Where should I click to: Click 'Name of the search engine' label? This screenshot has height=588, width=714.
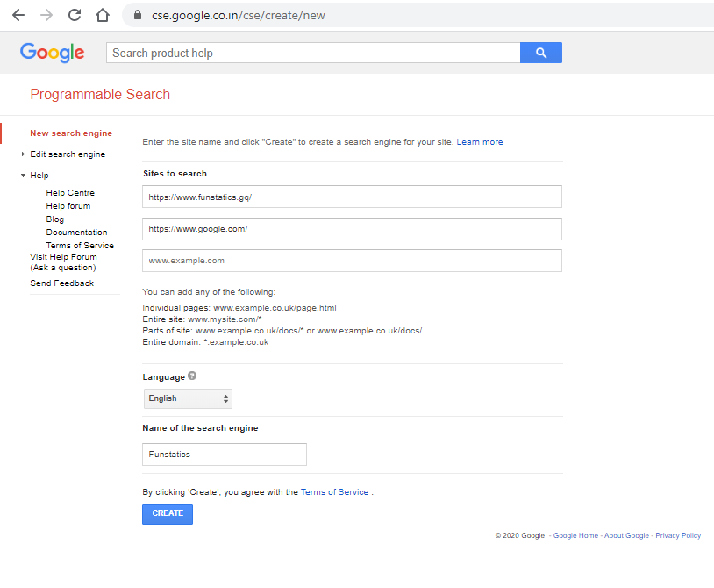point(200,428)
